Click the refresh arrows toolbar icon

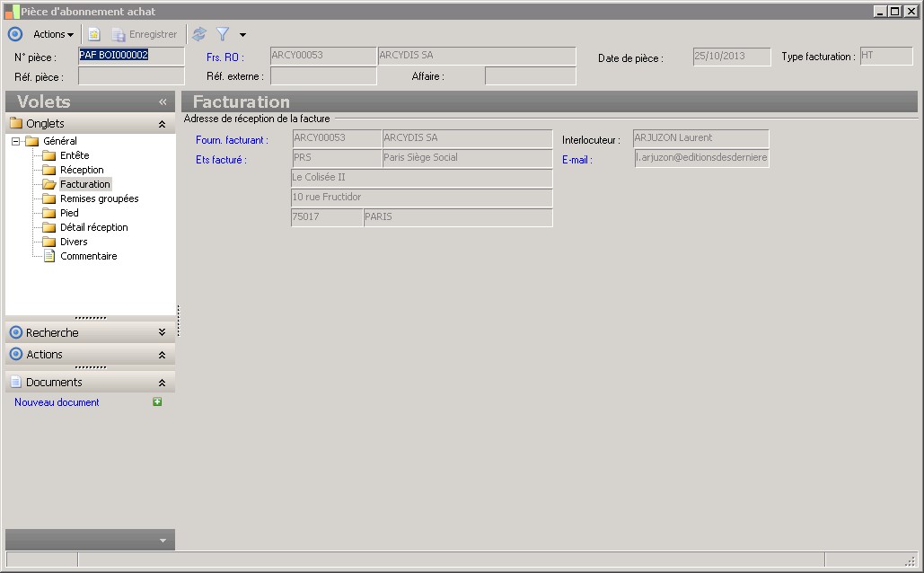coord(199,34)
